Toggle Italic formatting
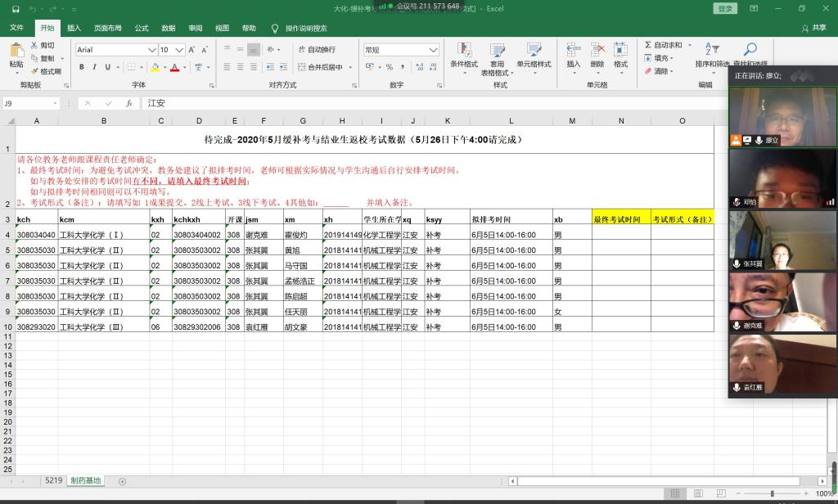Image resolution: width=838 pixels, height=504 pixels. click(95, 67)
